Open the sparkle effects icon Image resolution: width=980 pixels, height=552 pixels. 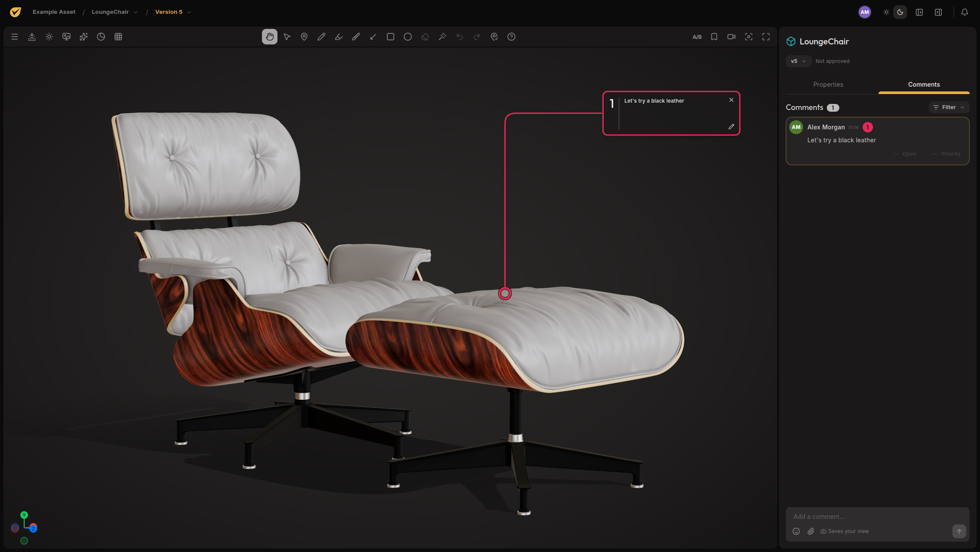(84, 37)
